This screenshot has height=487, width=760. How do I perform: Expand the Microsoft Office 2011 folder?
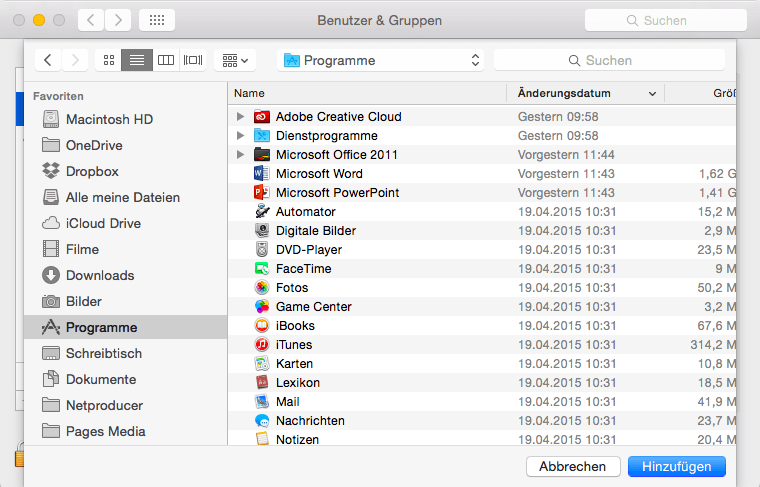[240, 155]
